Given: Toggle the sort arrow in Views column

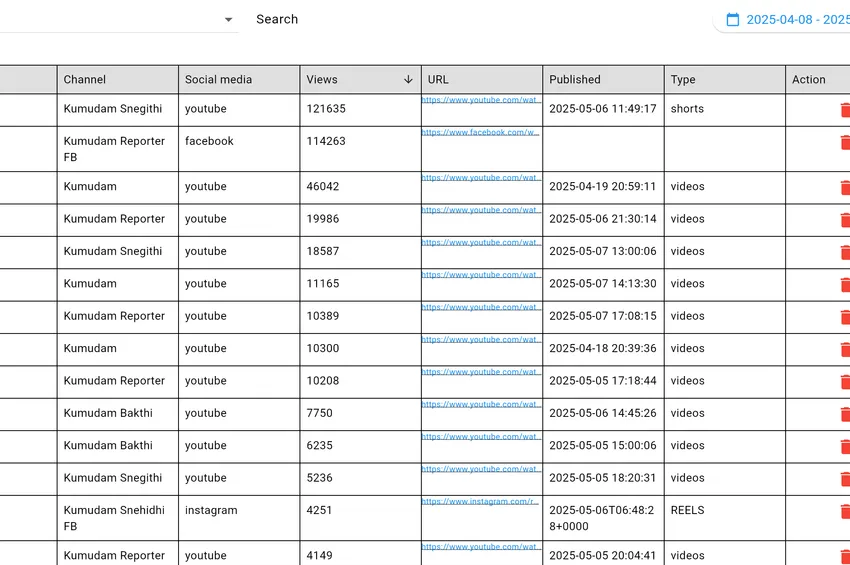Looking at the screenshot, I should 408,80.
